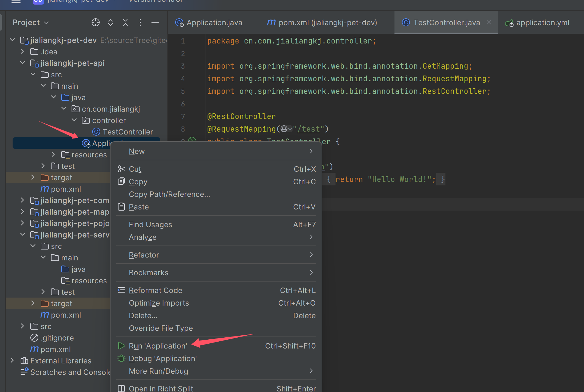Switch to Application.java tab

pyautogui.click(x=209, y=22)
